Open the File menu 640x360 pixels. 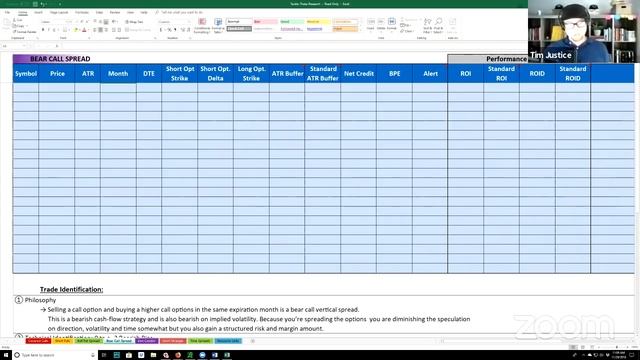point(7,13)
